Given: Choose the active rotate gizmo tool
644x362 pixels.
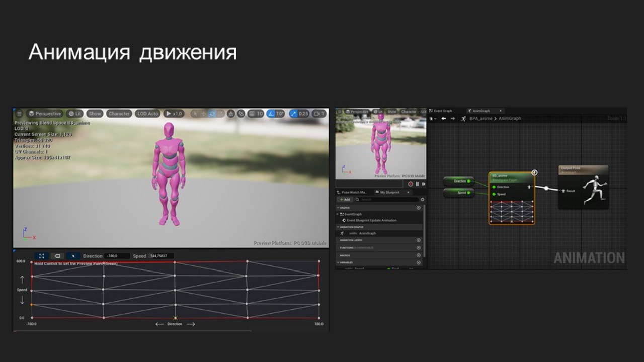Looking at the screenshot, I should click(212, 114).
